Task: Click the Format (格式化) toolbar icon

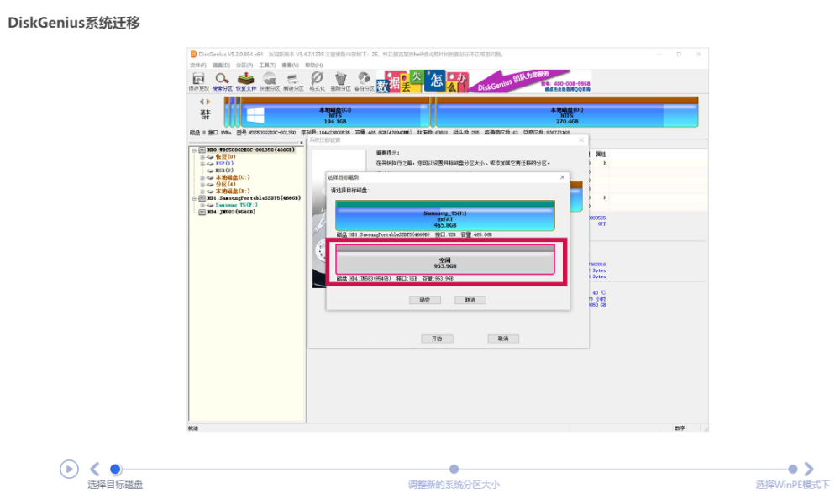Action: (317, 81)
